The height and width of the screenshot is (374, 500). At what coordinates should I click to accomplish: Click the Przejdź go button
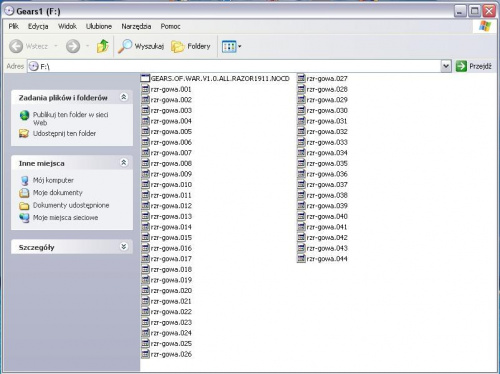473,66
